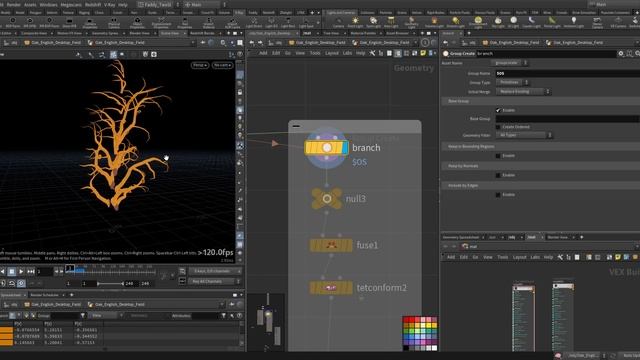
Task: Click the stop playback button
Action: (12, 271)
